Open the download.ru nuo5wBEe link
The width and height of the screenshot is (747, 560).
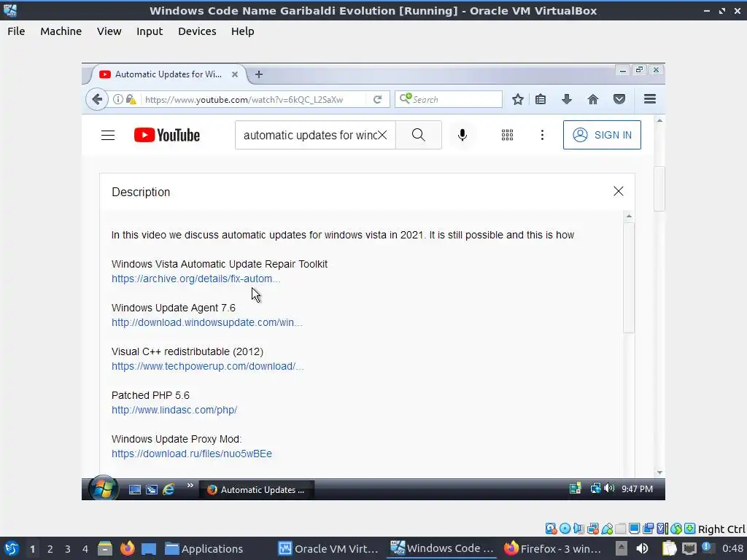click(192, 454)
